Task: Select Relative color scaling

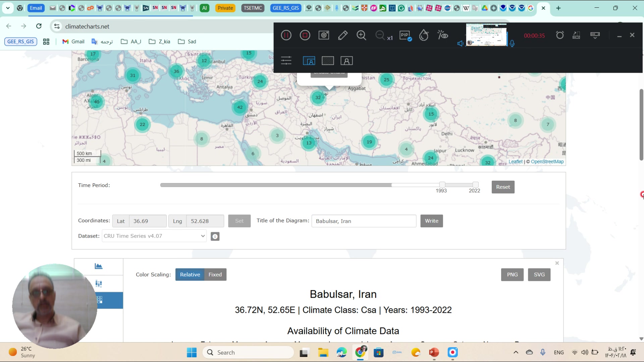Action: pyautogui.click(x=190, y=275)
